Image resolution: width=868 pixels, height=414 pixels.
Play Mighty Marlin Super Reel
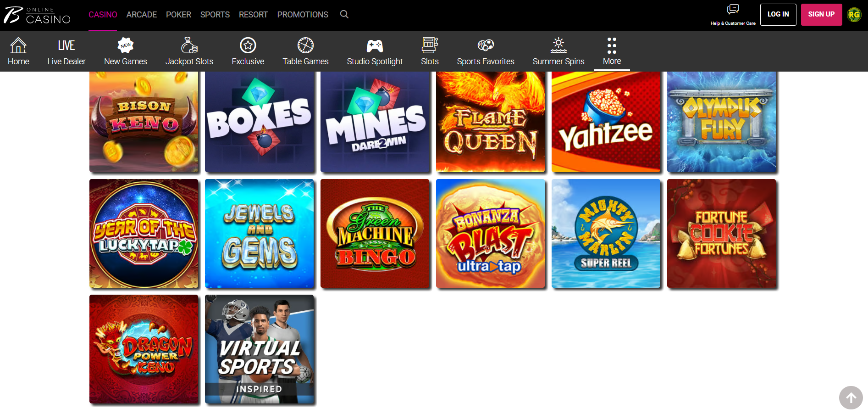coord(606,234)
